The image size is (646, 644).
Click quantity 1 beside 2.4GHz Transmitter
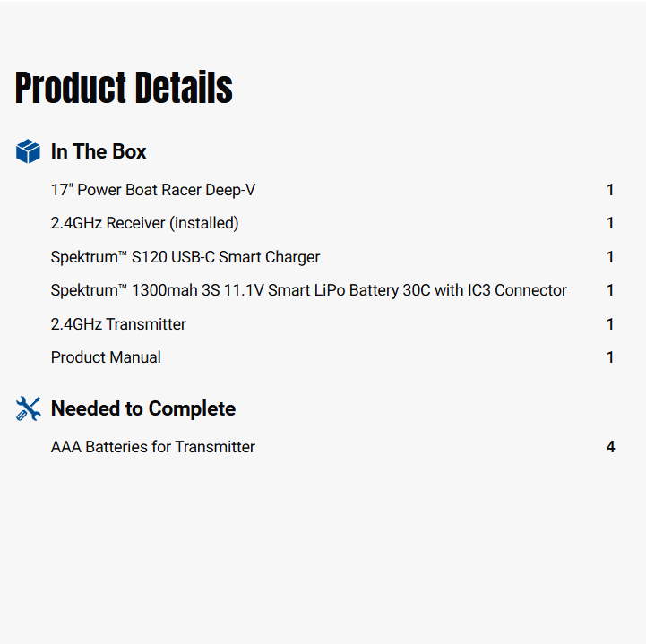coord(610,324)
